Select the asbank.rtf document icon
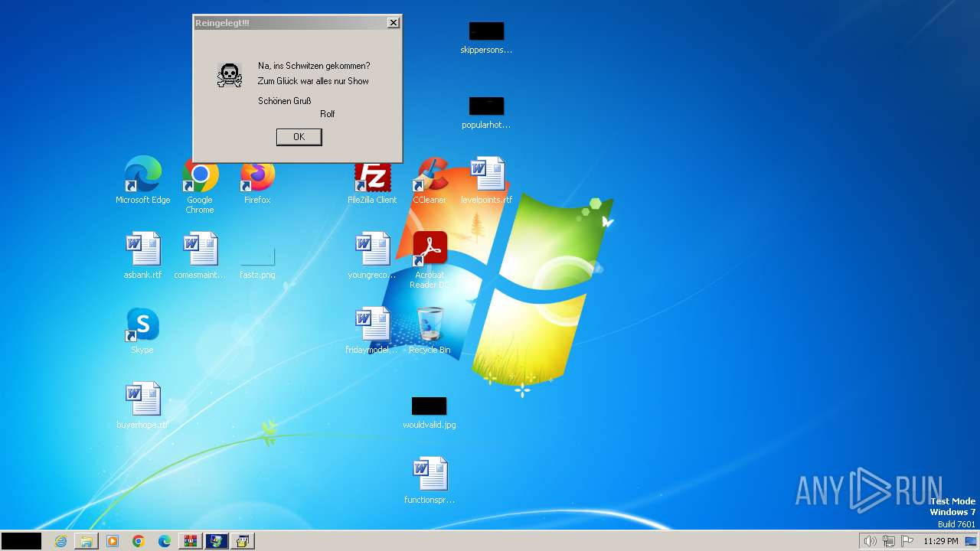 pos(143,256)
